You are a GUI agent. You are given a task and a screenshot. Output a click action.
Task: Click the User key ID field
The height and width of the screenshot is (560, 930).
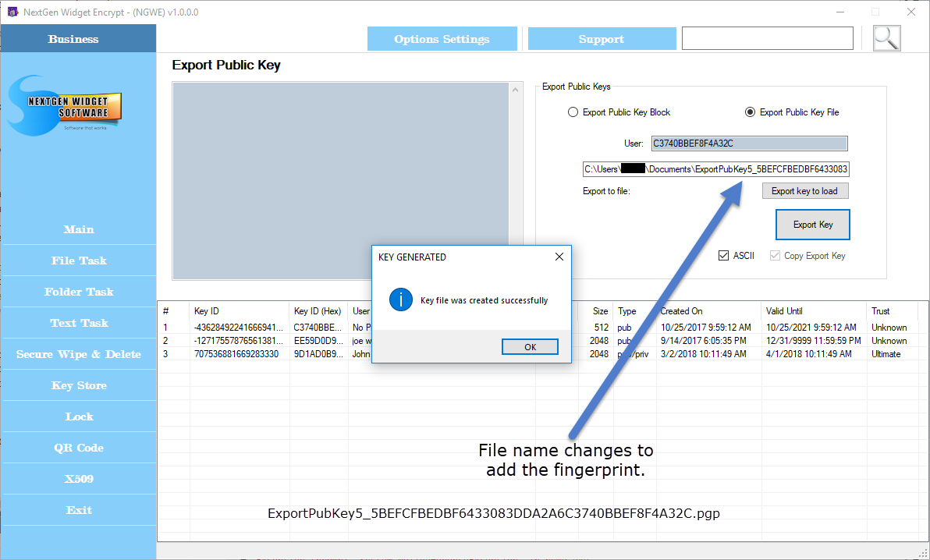(750, 144)
